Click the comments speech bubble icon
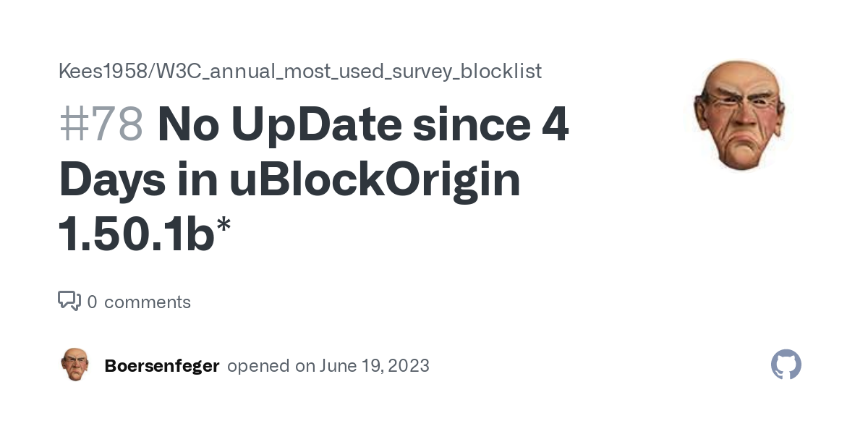Image resolution: width=868 pixels, height=434 pixels. pyautogui.click(x=69, y=301)
